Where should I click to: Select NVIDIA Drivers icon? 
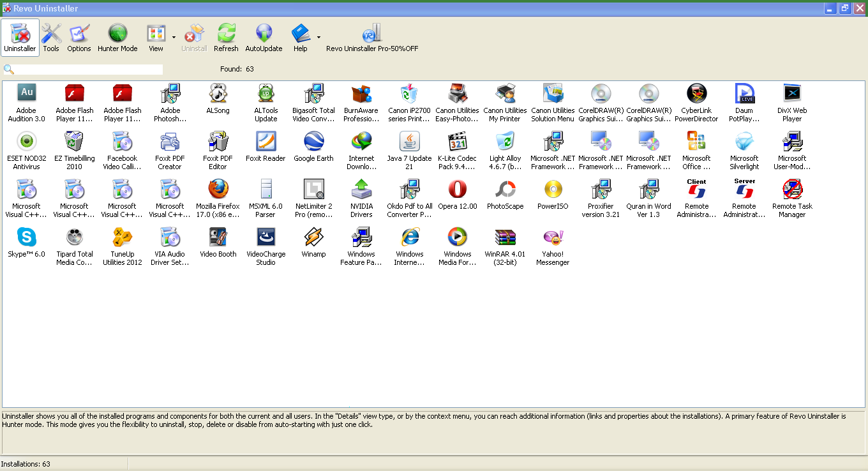point(362,188)
